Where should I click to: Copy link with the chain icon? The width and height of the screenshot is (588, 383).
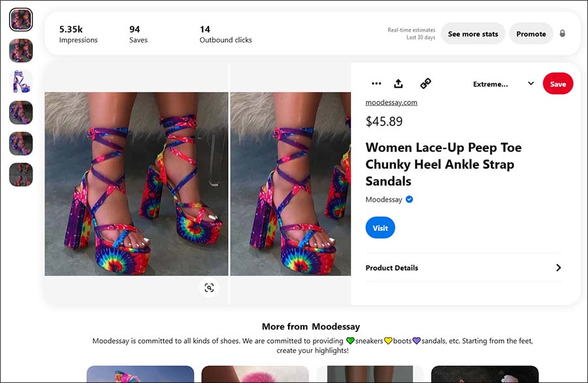pyautogui.click(x=425, y=83)
